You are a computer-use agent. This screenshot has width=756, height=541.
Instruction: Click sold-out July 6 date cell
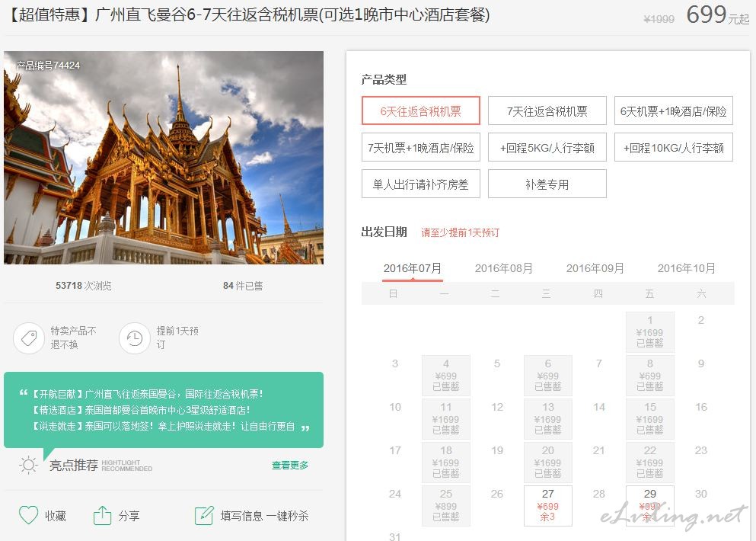coord(547,376)
